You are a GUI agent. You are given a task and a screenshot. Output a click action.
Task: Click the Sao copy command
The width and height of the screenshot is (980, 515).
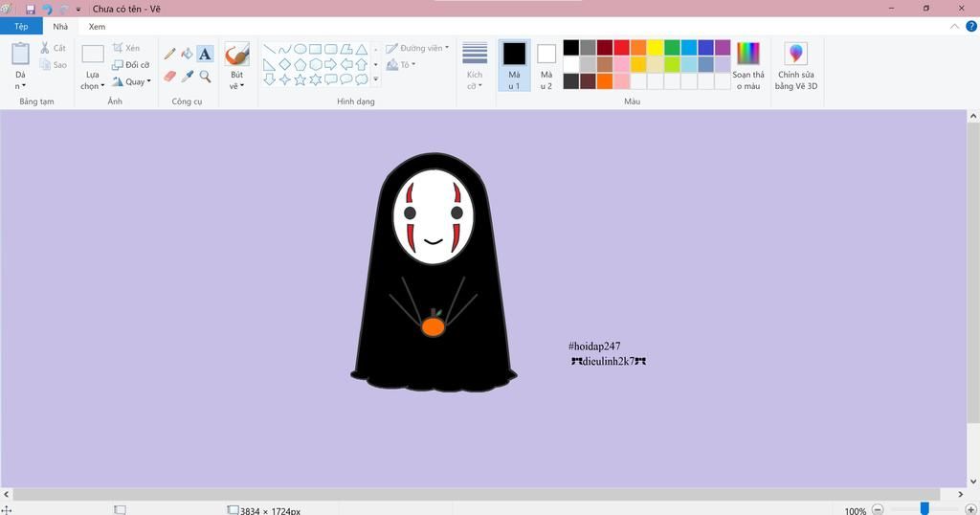pyautogui.click(x=54, y=64)
